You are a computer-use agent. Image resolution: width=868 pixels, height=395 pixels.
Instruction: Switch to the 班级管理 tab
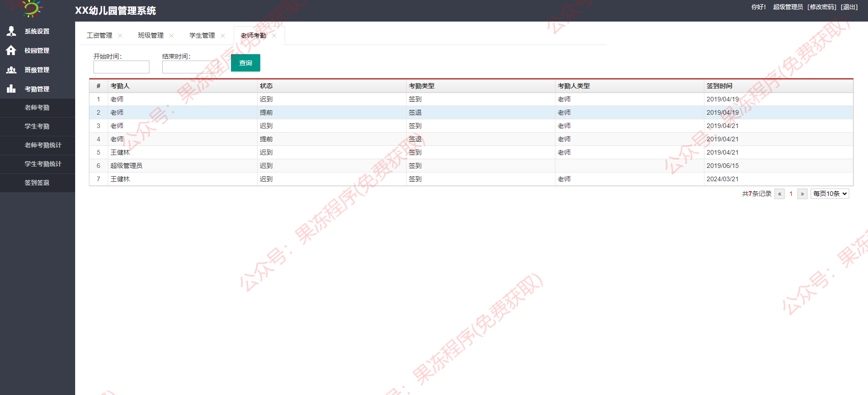pyautogui.click(x=151, y=35)
